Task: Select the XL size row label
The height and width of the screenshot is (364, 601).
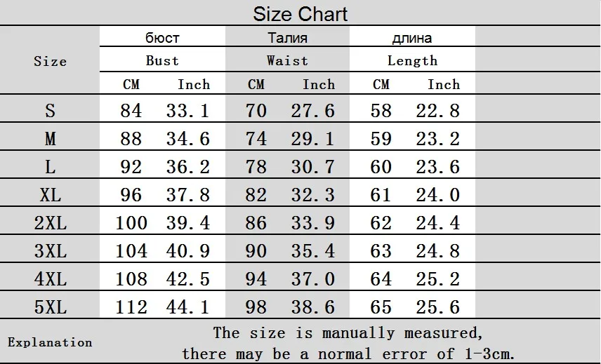Action: (50, 194)
